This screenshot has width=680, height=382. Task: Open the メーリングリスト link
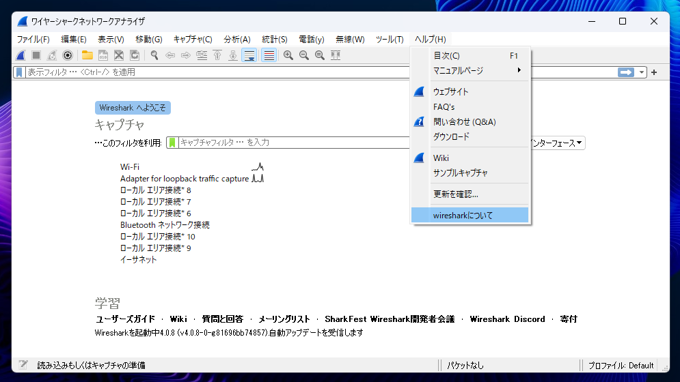[284, 319]
